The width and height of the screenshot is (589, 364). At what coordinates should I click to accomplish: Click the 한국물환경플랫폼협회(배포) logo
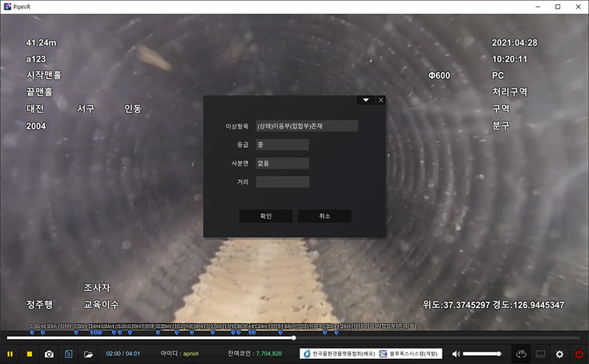pos(340,354)
